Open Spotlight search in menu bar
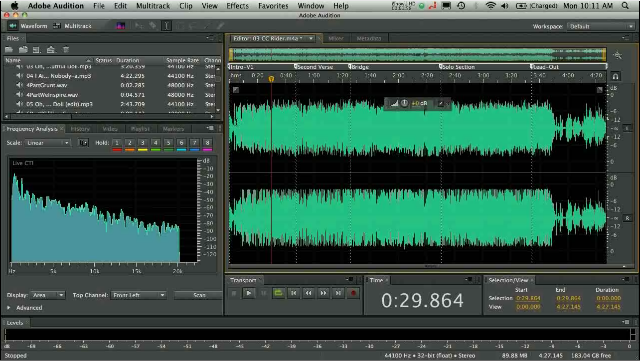640x361 pixels. (625, 6)
